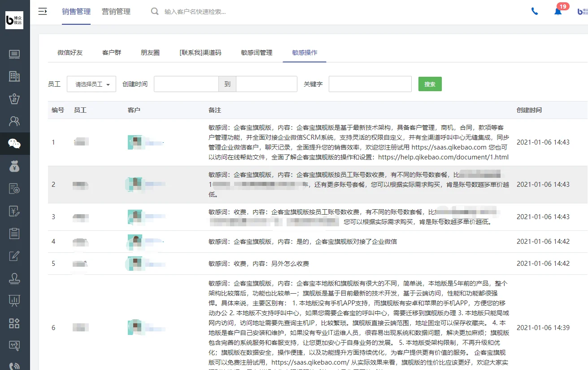Click the 关键字 keyword input field
This screenshot has width=588, height=370.
370,84
